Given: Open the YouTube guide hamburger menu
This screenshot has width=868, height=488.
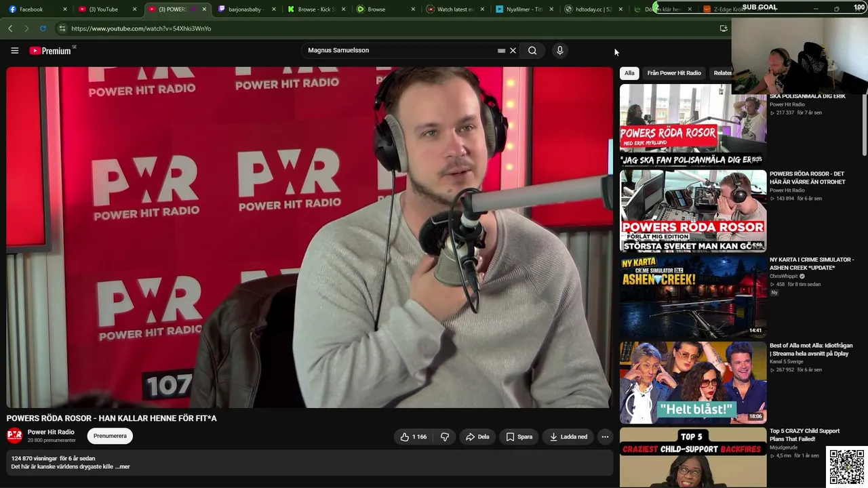Looking at the screenshot, I should coord(14,50).
